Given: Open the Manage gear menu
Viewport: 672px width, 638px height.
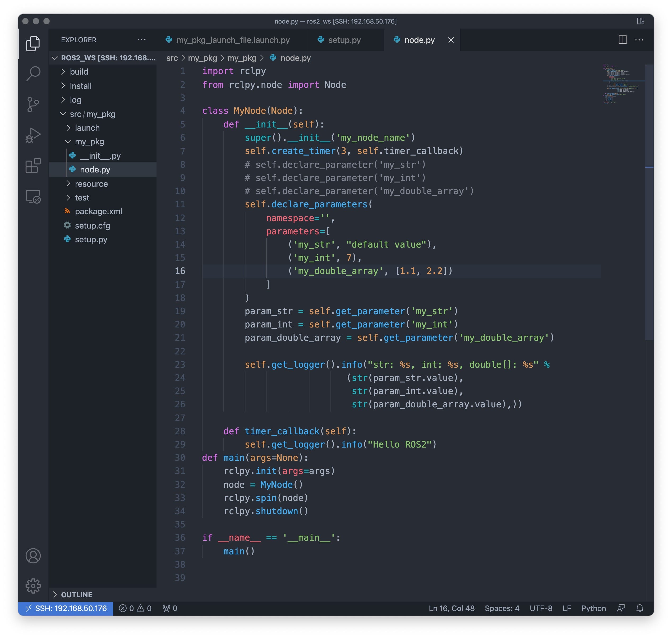Looking at the screenshot, I should click(33, 586).
